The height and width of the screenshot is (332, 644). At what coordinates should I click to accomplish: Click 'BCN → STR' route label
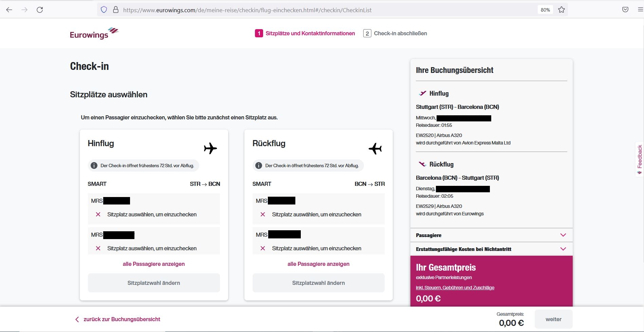click(x=370, y=184)
